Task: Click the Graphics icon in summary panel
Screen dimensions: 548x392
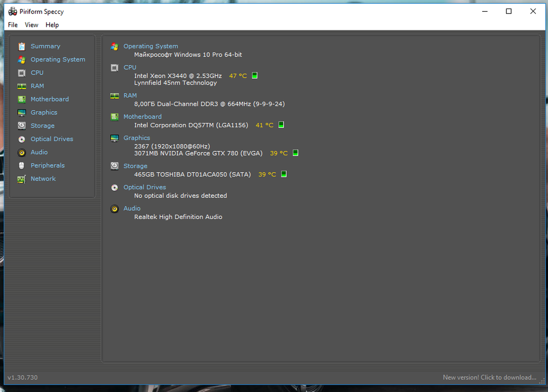Action: [115, 138]
